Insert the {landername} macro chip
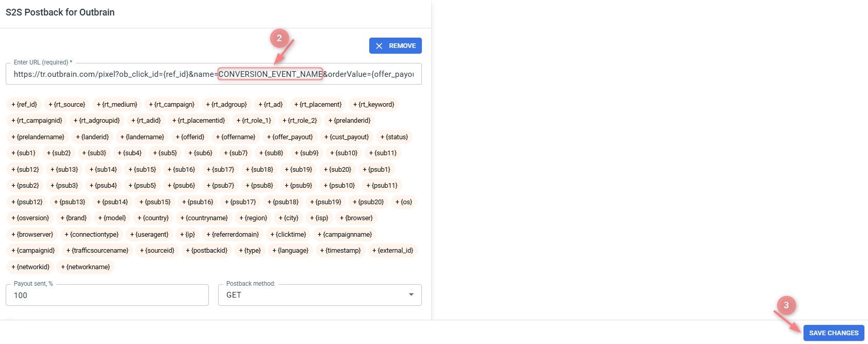868x344 pixels. click(142, 137)
